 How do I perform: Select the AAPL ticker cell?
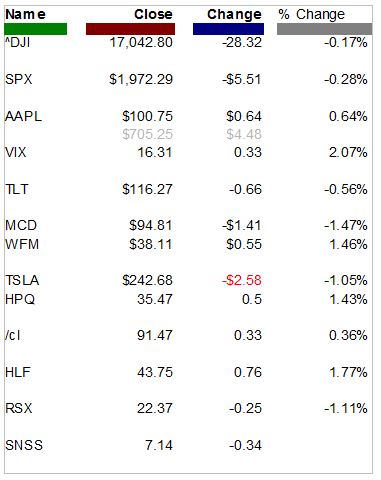pyautogui.click(x=23, y=116)
